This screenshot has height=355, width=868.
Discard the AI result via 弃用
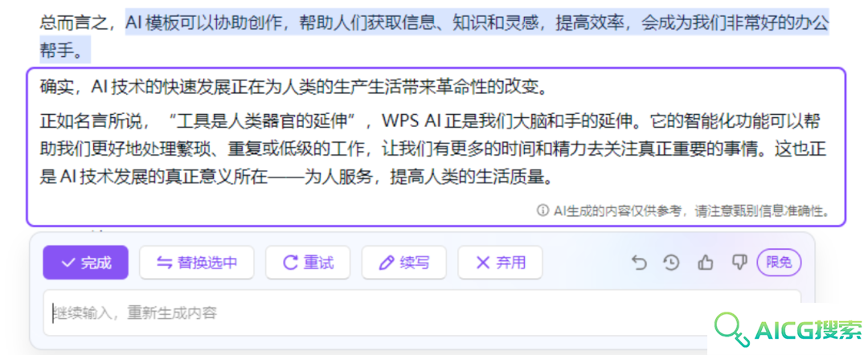(500, 263)
